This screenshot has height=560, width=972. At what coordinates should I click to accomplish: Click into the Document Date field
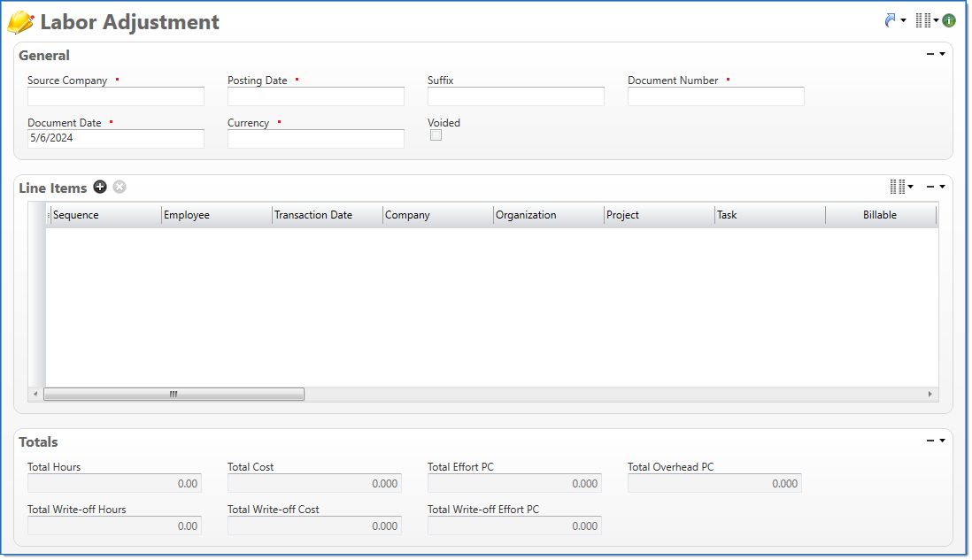pos(116,139)
